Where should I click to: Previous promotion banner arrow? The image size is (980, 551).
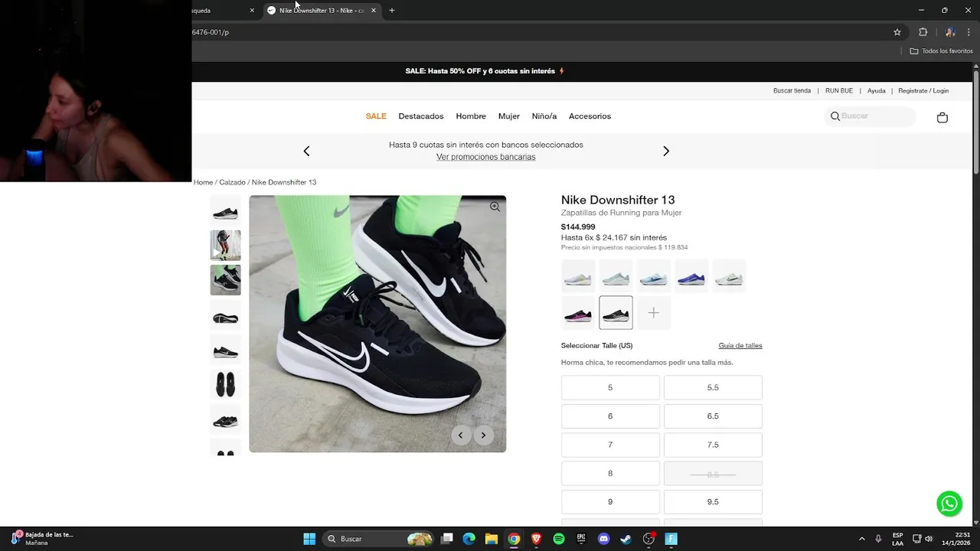coord(306,151)
